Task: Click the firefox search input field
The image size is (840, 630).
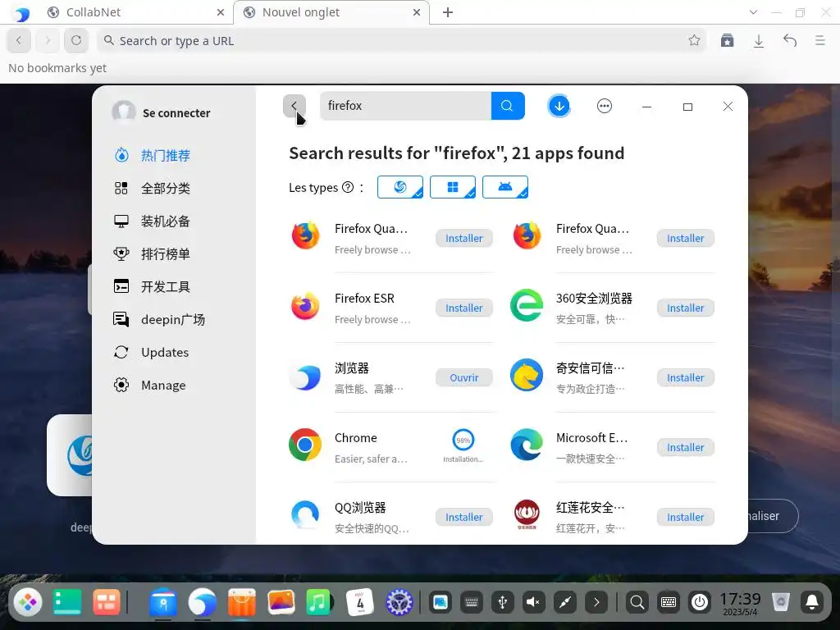Action: click(405, 106)
